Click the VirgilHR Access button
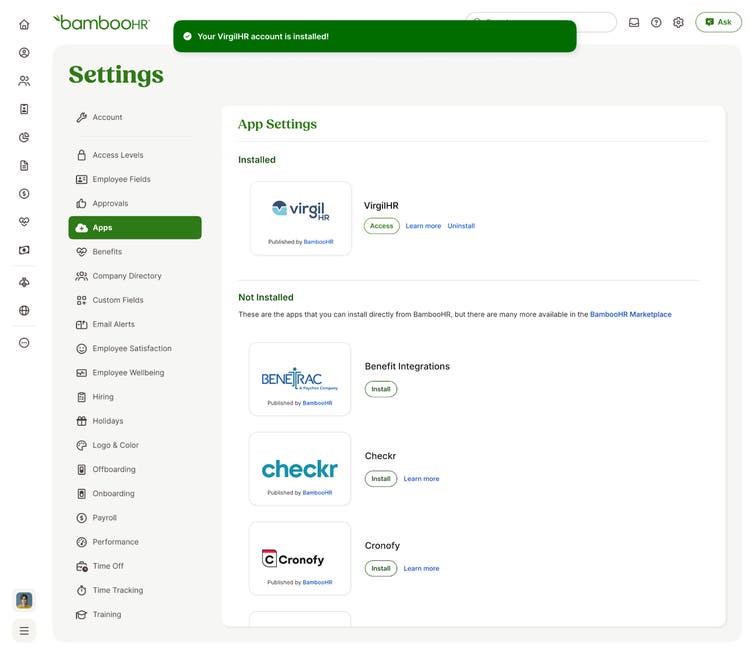This screenshot has width=750, height=655. (x=381, y=226)
